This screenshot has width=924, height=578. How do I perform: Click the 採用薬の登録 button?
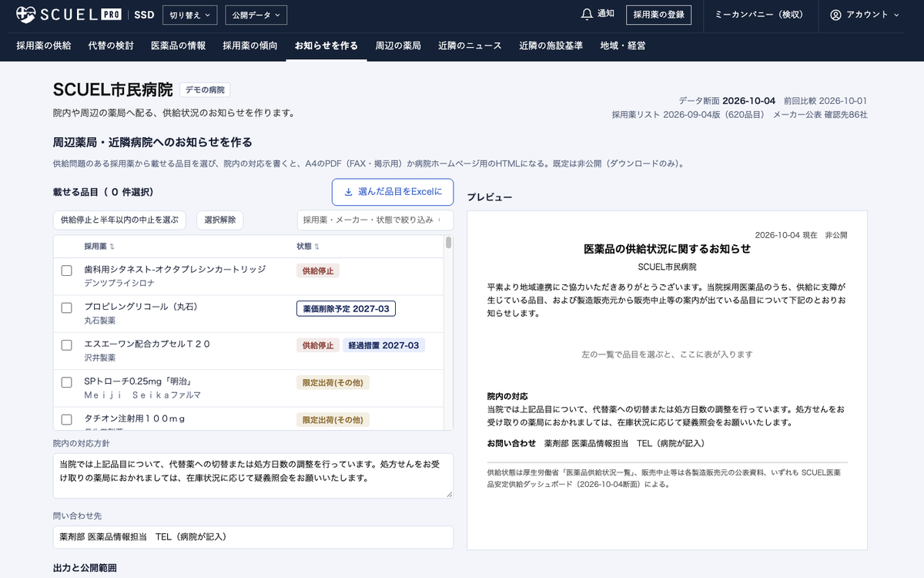point(658,15)
